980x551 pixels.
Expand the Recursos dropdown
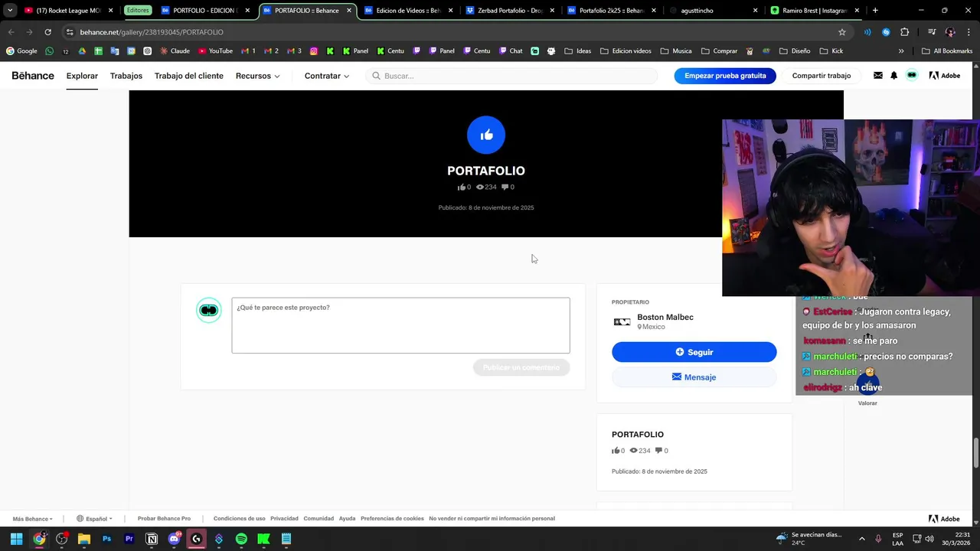point(258,76)
